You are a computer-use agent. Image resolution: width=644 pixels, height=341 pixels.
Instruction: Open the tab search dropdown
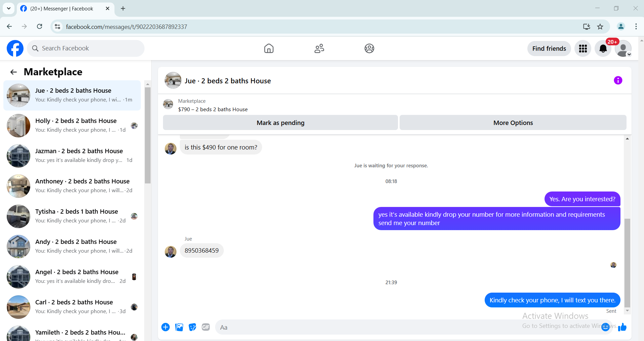pos(9,8)
